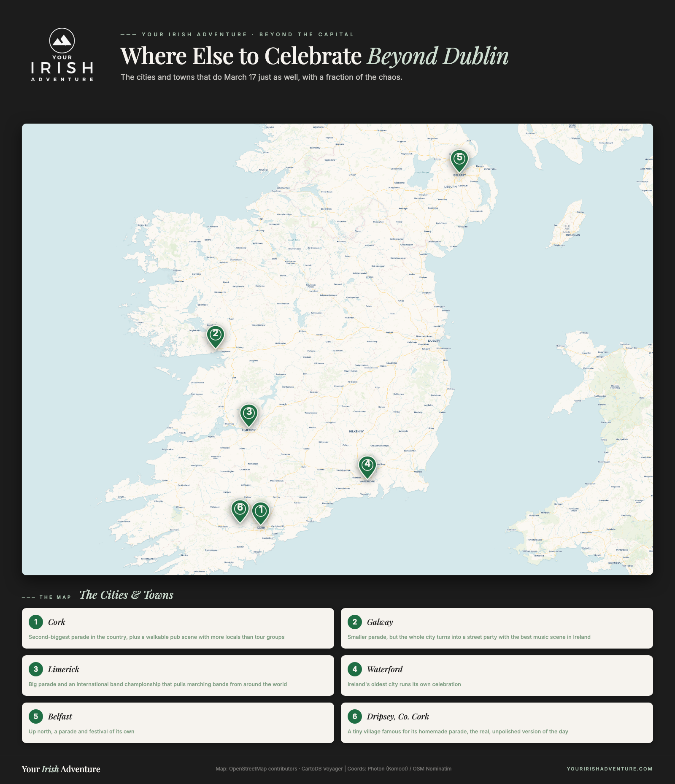Click 'Ireland's oldest city runs its own celebration'
The image size is (675, 784).
(404, 684)
